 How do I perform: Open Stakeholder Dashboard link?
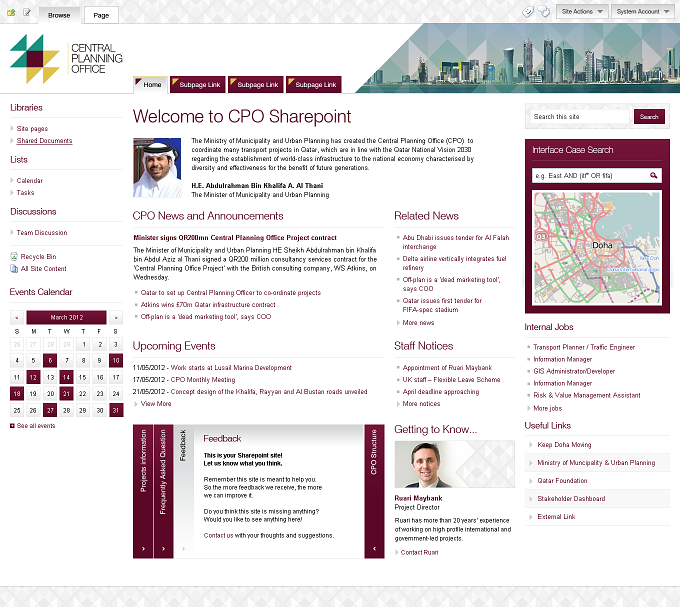571,499
